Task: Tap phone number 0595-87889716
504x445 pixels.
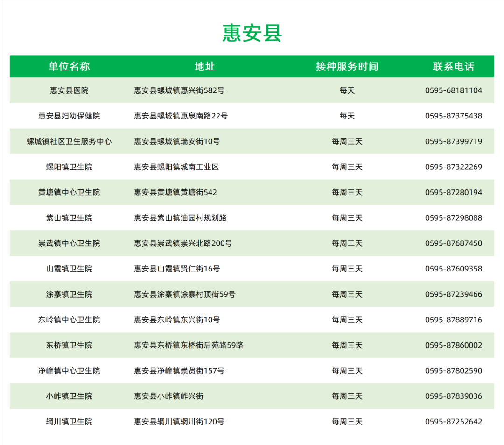Action: (453, 320)
